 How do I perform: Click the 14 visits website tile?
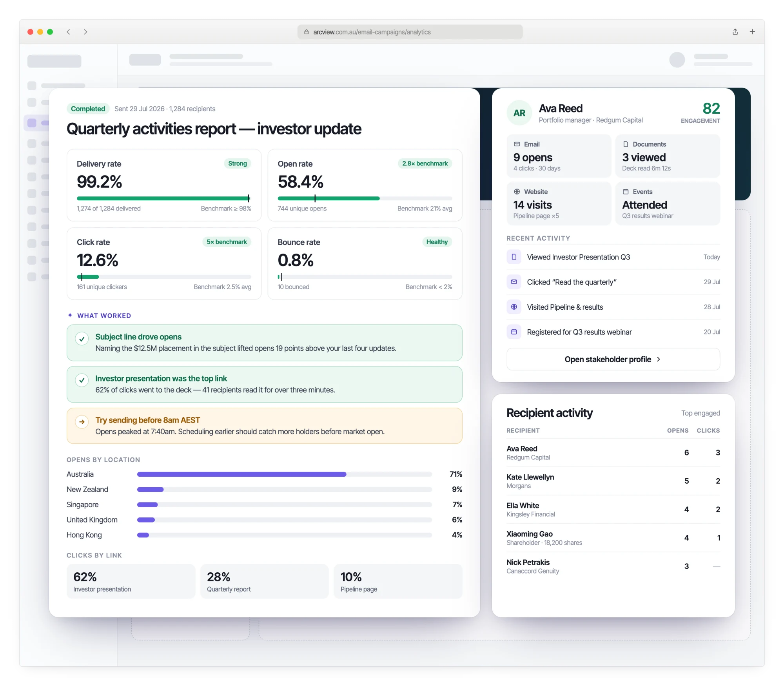559,203
